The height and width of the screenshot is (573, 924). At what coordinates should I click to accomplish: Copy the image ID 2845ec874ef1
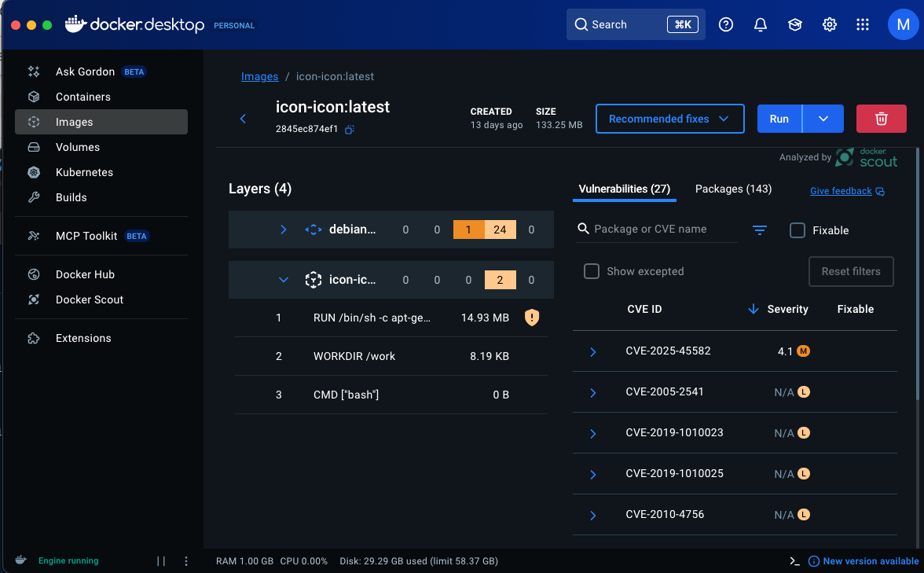pos(350,129)
